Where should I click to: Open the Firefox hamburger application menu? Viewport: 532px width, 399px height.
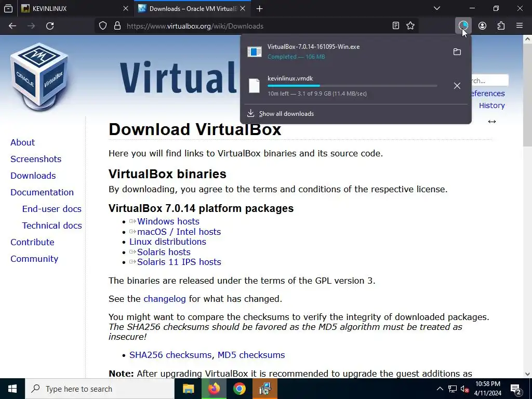(520, 25)
